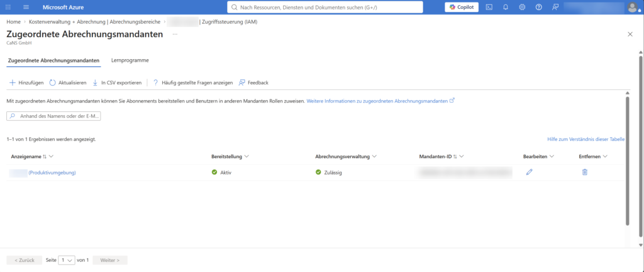644x272 pixels.
Task: Click the Weiter pagination button
Action: pyautogui.click(x=110, y=260)
